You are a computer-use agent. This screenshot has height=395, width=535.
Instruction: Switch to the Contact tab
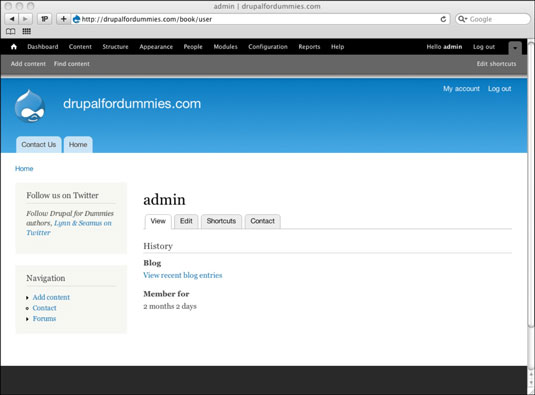(262, 221)
